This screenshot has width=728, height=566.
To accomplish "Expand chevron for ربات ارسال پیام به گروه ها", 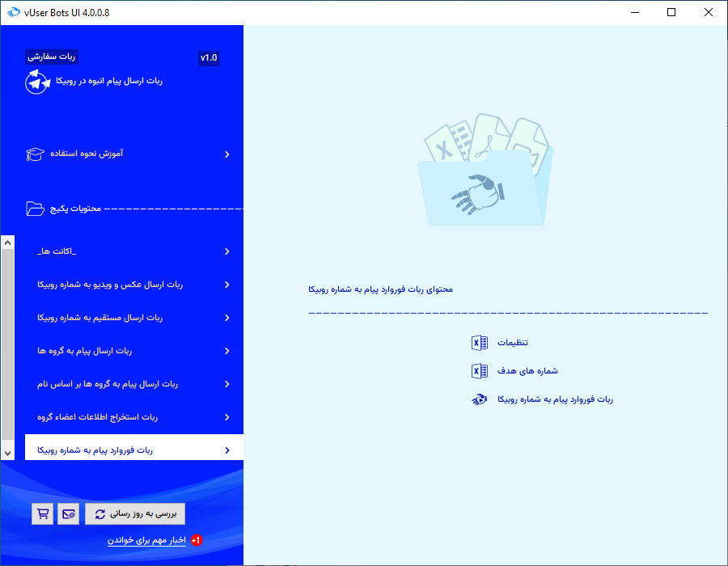I will (x=227, y=351).
